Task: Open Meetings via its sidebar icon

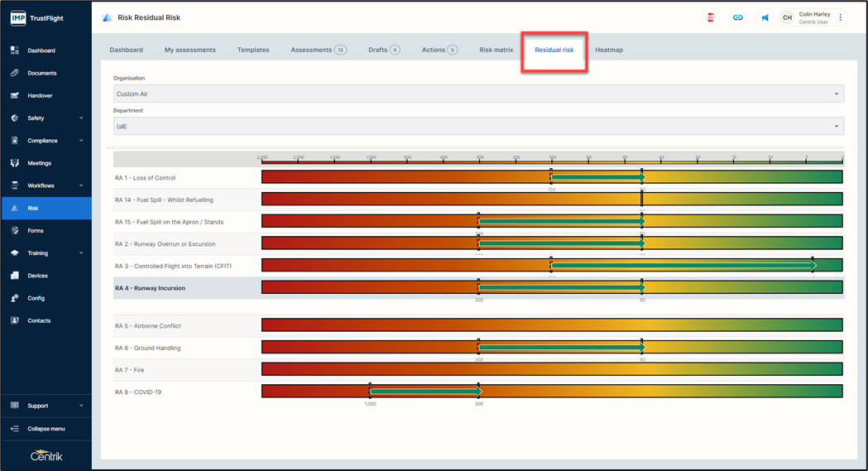Action: pyautogui.click(x=14, y=163)
